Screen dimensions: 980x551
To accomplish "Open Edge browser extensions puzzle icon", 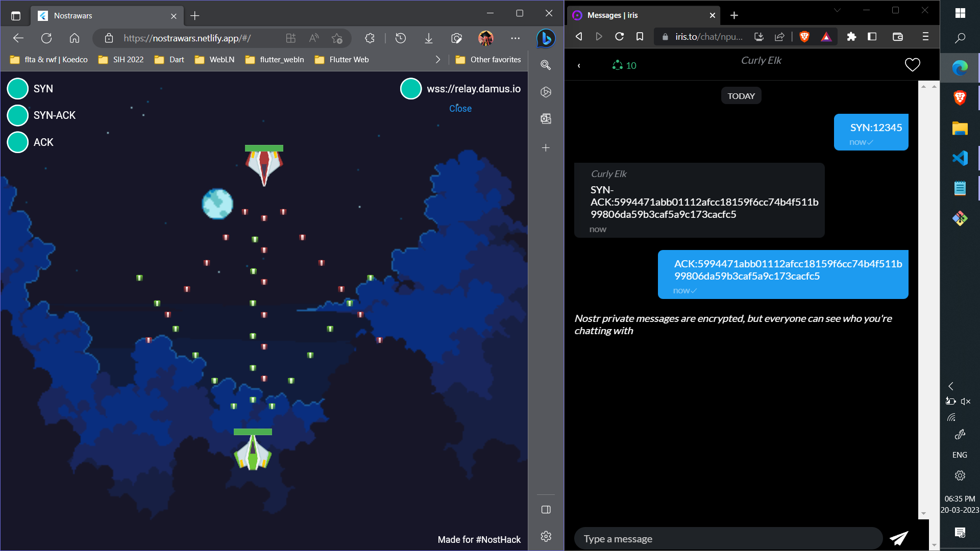I will (370, 38).
